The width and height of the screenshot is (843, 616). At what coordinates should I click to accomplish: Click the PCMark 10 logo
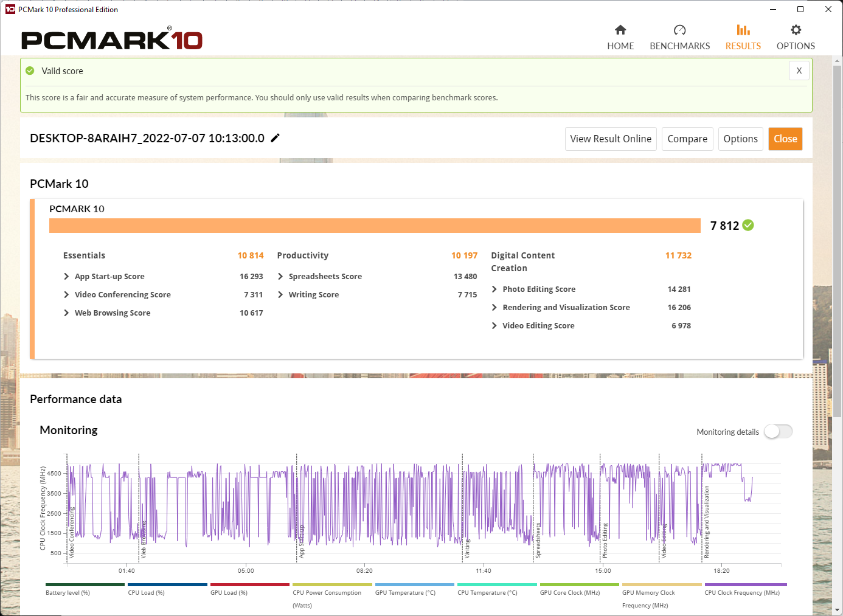coord(112,40)
